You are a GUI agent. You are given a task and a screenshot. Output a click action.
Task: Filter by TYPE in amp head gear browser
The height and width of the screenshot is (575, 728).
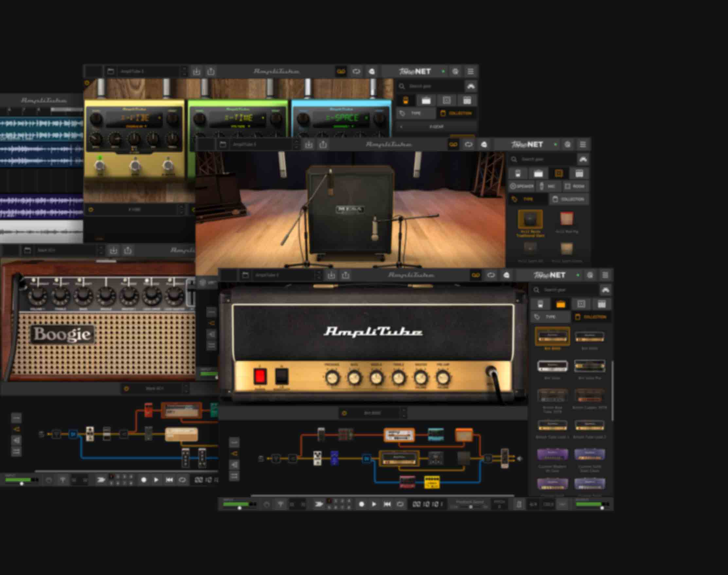coord(550,317)
